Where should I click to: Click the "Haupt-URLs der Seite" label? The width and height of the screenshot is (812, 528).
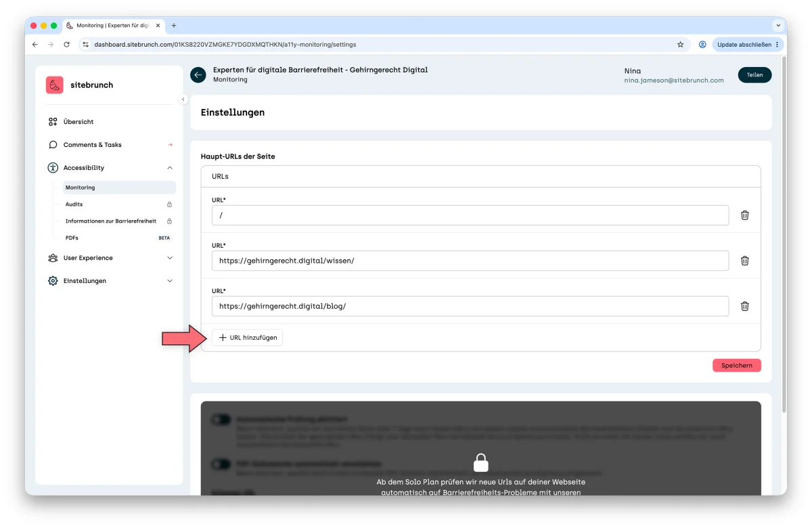(238, 156)
